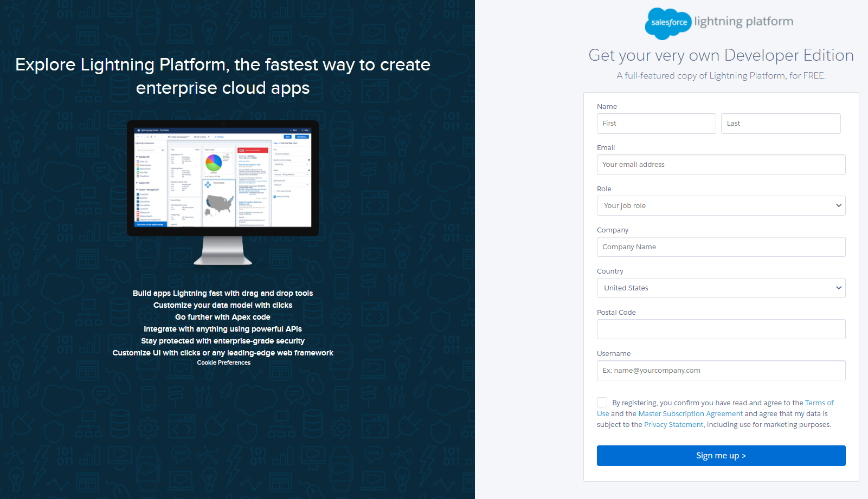868x499 pixels.
Task: Click the Username input field
Action: pyautogui.click(x=721, y=371)
